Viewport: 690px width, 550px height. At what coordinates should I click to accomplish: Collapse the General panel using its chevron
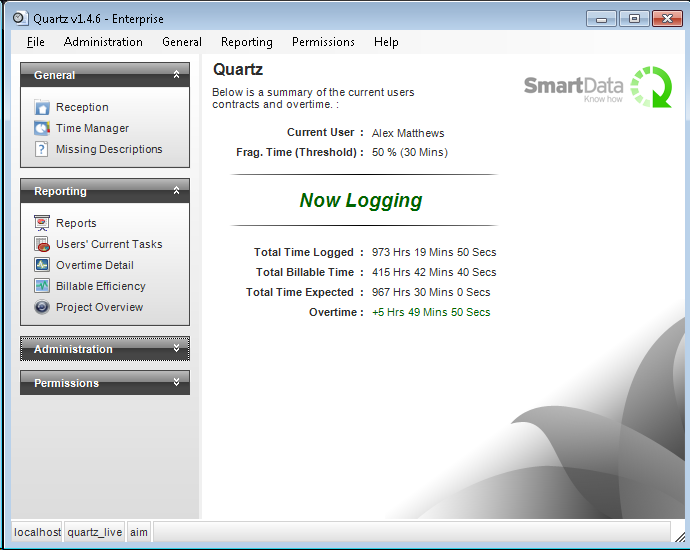pos(176,75)
